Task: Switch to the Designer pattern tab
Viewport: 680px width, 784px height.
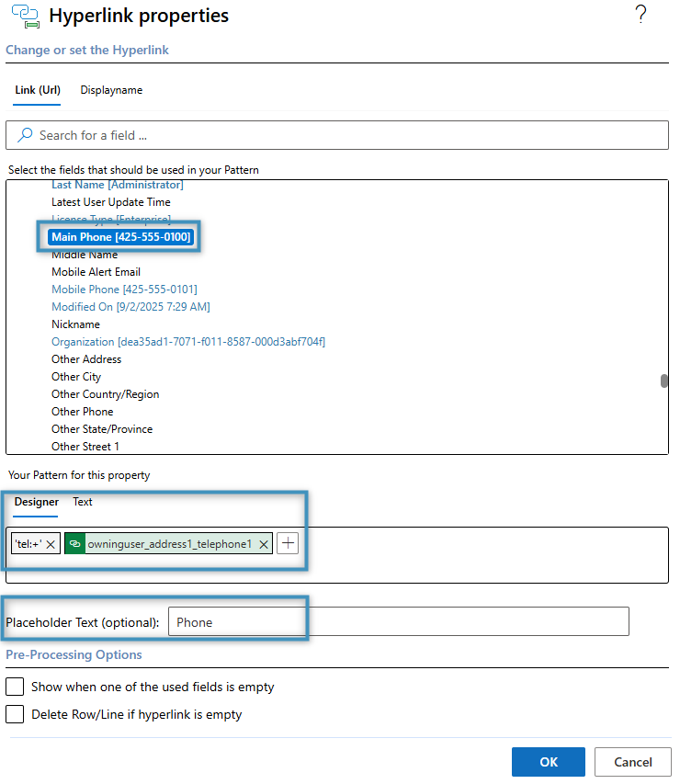Action: (37, 502)
